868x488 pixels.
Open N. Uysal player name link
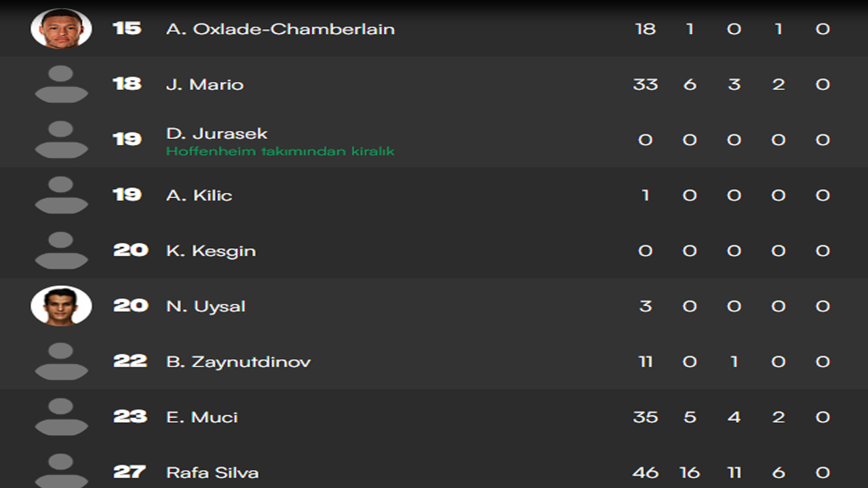coord(205,306)
